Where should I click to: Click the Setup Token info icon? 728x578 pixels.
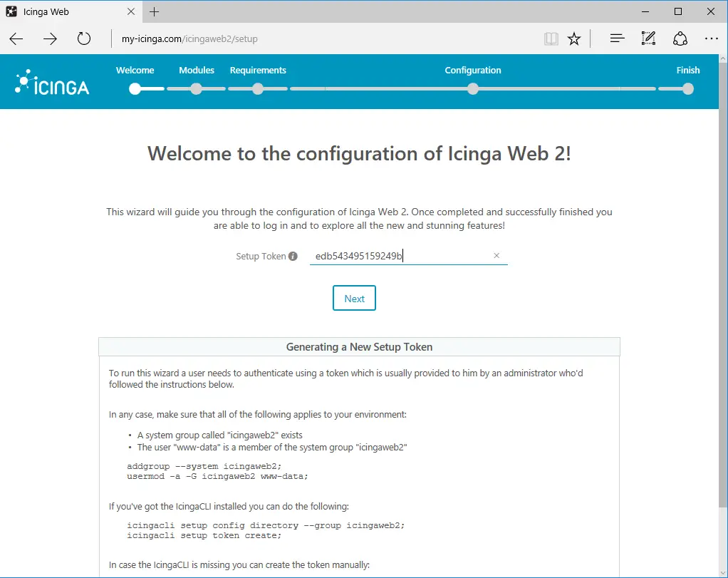coord(293,256)
